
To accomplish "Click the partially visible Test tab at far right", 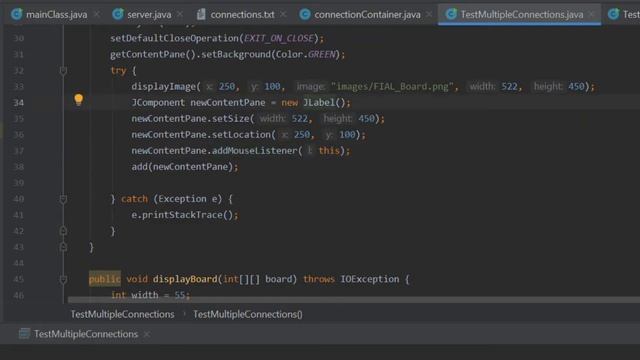I will (x=624, y=15).
